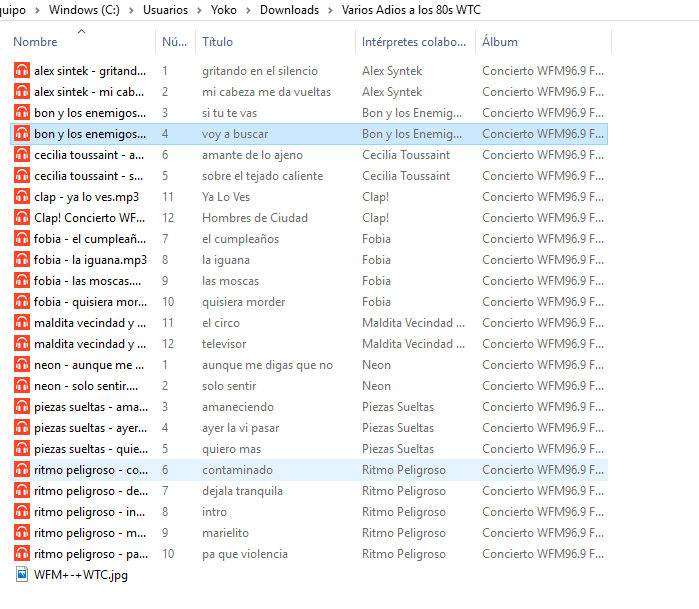Click title cell 'pa que violencia'
This screenshot has width=699, height=609.
245,554
